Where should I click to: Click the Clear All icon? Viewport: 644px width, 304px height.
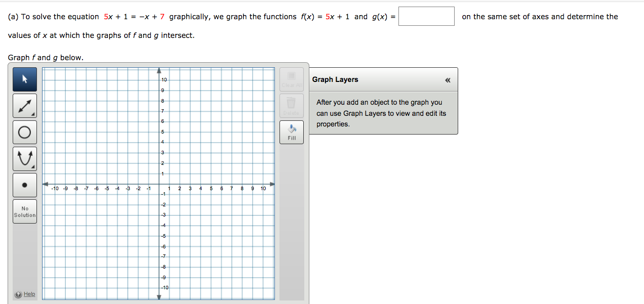pyautogui.click(x=291, y=79)
